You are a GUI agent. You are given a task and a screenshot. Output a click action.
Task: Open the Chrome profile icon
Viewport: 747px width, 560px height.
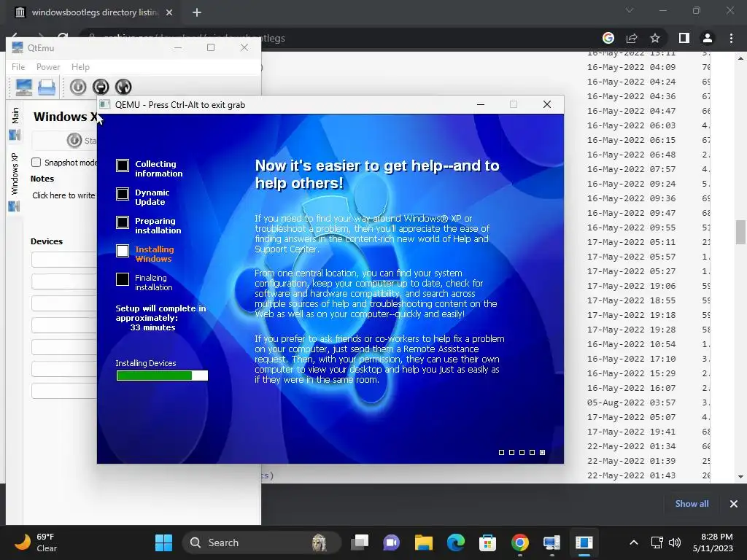pos(708,38)
